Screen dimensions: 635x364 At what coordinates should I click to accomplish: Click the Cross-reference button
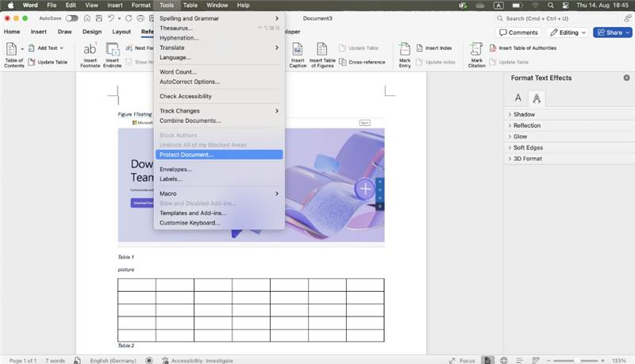click(362, 63)
